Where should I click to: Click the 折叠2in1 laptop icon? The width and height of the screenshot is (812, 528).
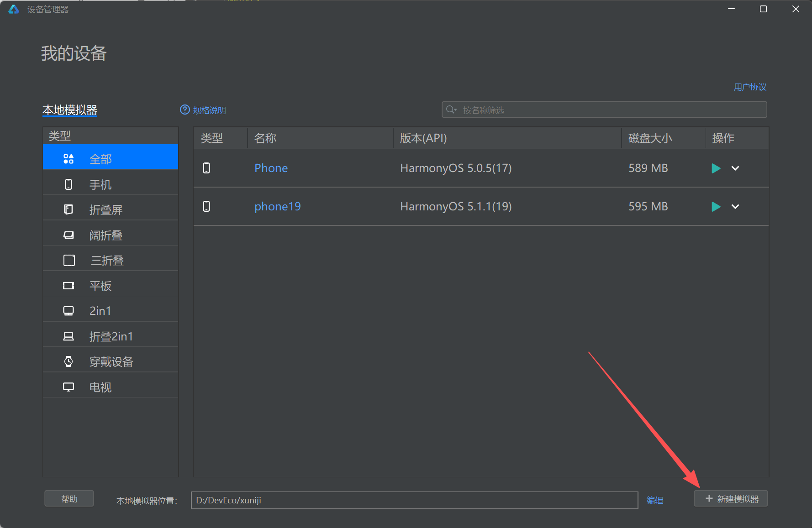[x=69, y=336]
